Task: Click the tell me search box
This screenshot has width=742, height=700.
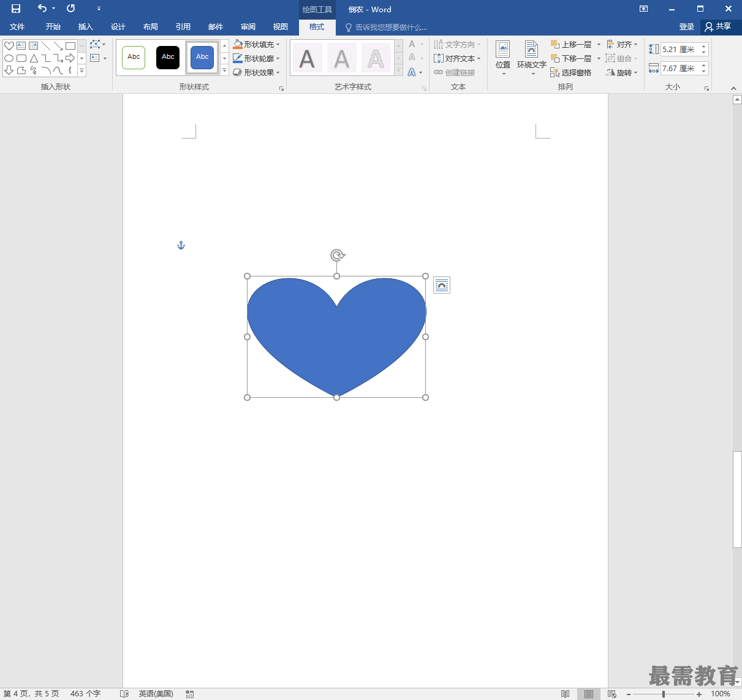Action: (x=386, y=27)
